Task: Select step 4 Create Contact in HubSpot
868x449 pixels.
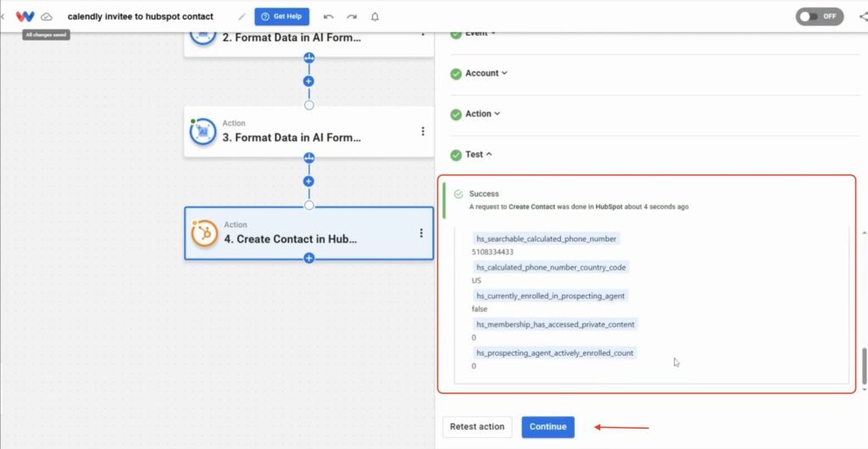Action: tap(309, 233)
